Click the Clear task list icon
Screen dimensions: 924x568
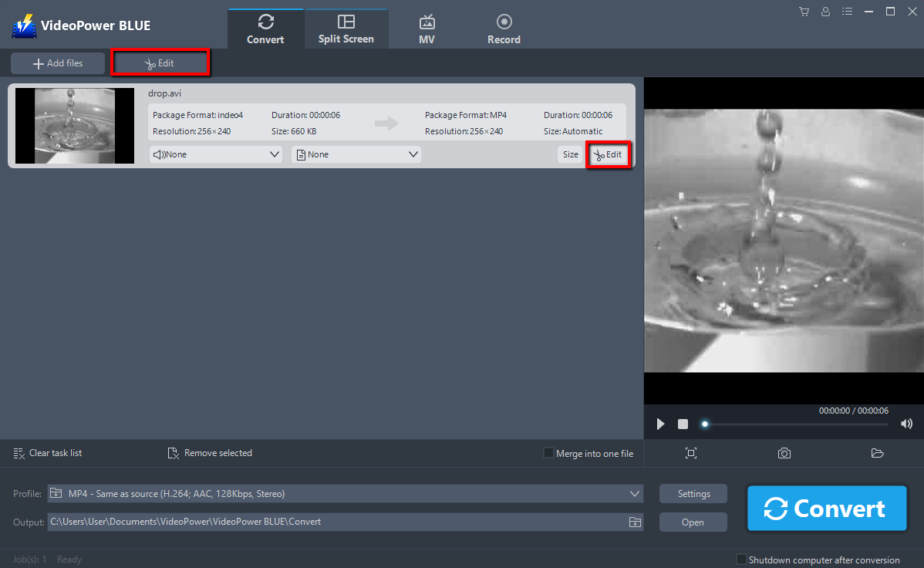tap(19, 453)
